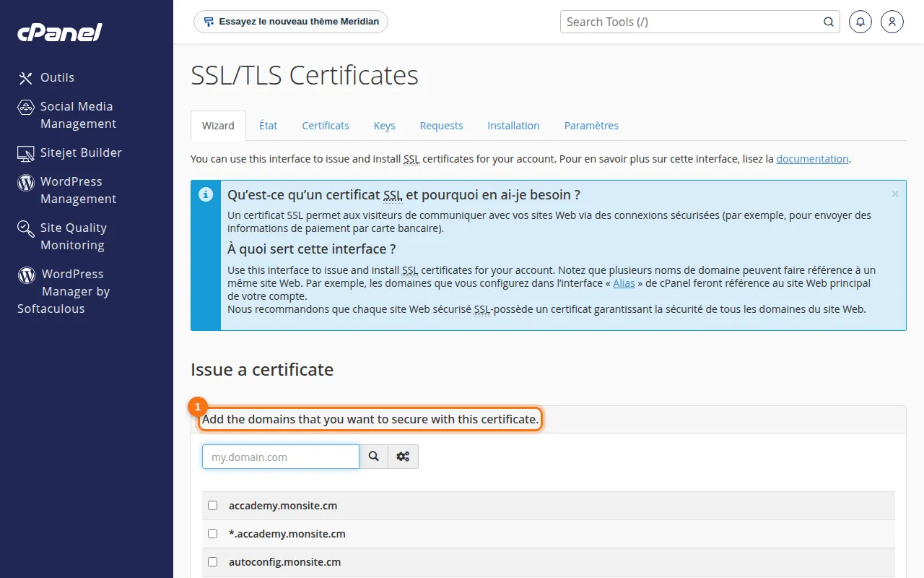Screen dimensions: 924x578
Task: Click the magnifier in Search Tools box
Action: tap(829, 22)
